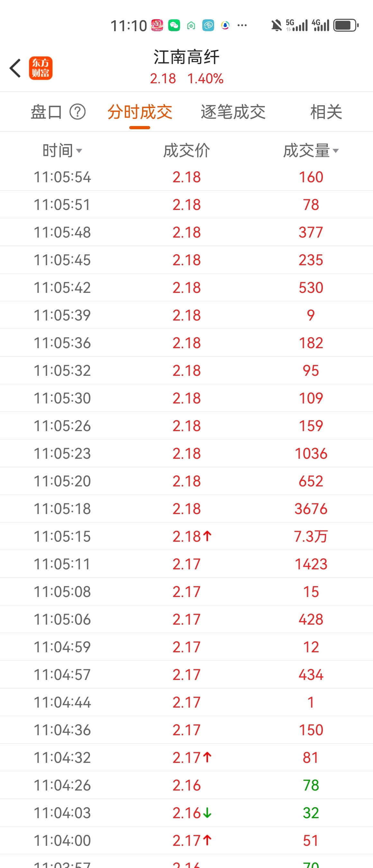Tap the 11:04:03 row with green down arrow
Screen dimensions: 373x868
pyautogui.click(x=186, y=813)
